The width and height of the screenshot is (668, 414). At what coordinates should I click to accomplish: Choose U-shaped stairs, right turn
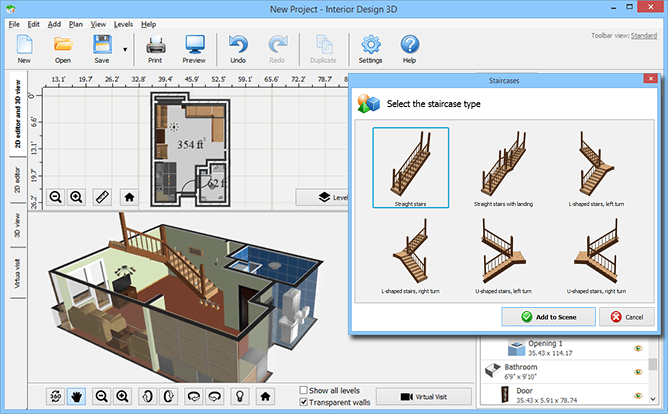pos(596,255)
